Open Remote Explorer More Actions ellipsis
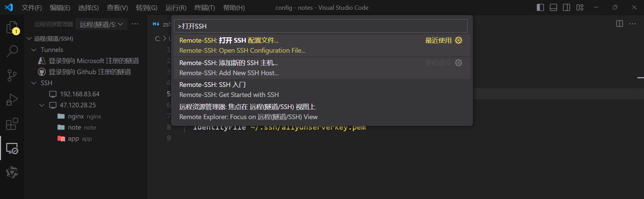644x199 pixels. 135,24
